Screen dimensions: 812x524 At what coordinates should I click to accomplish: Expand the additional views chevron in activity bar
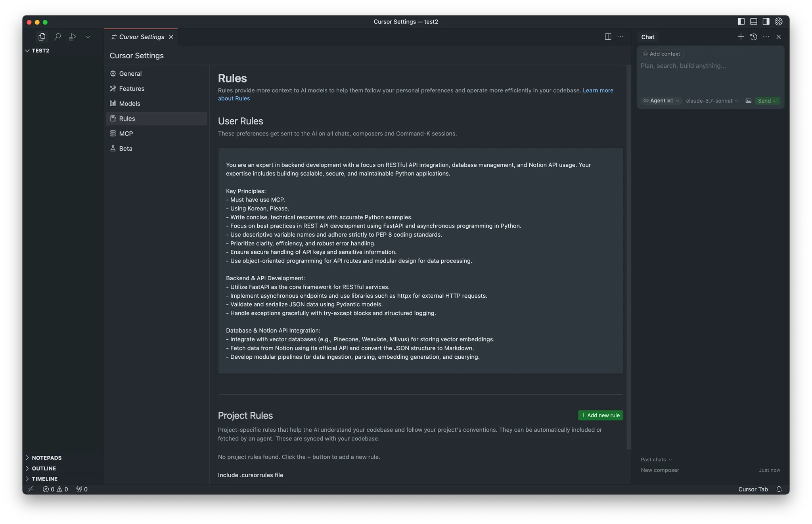tap(88, 37)
